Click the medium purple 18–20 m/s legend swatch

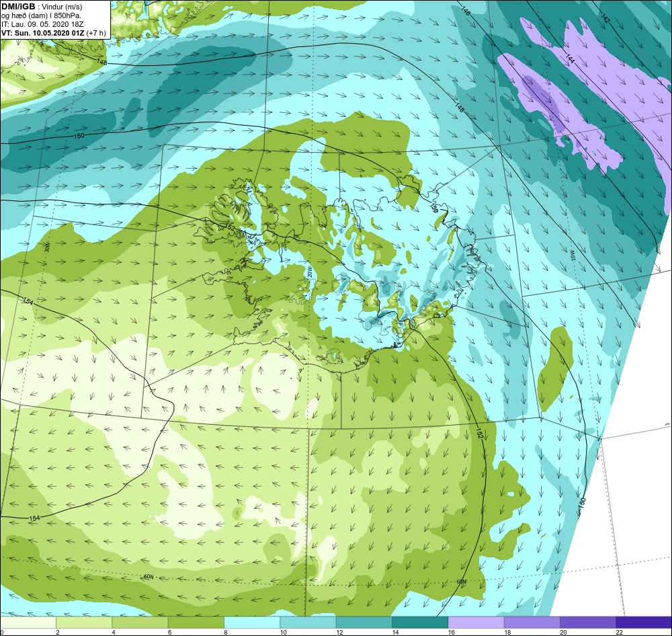pos(532,622)
